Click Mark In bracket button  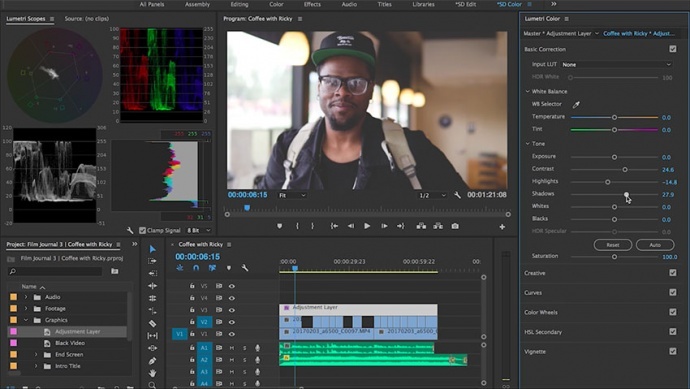pyautogui.click(x=297, y=226)
